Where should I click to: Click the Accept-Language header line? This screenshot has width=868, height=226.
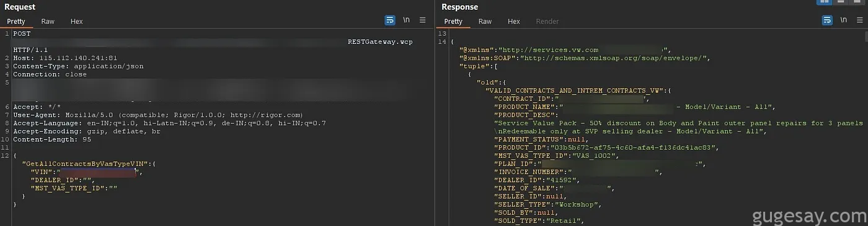(x=169, y=123)
